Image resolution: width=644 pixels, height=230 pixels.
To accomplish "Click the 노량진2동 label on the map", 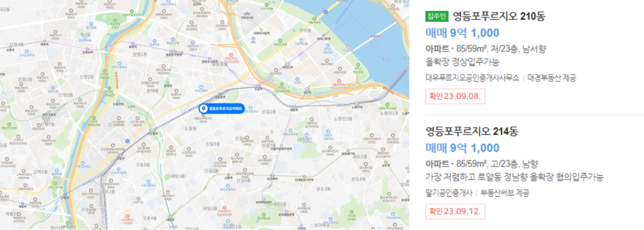I will pyautogui.click(x=343, y=118).
